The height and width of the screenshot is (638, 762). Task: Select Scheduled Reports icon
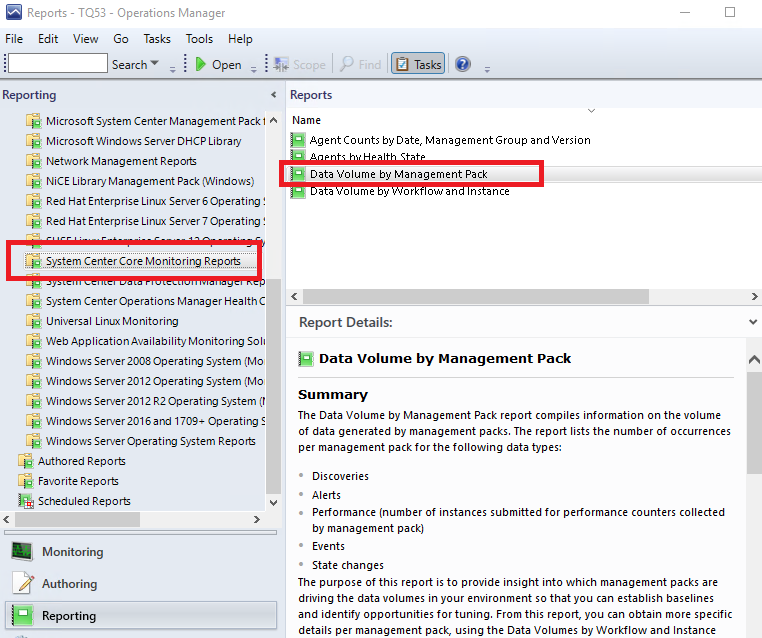(25, 500)
